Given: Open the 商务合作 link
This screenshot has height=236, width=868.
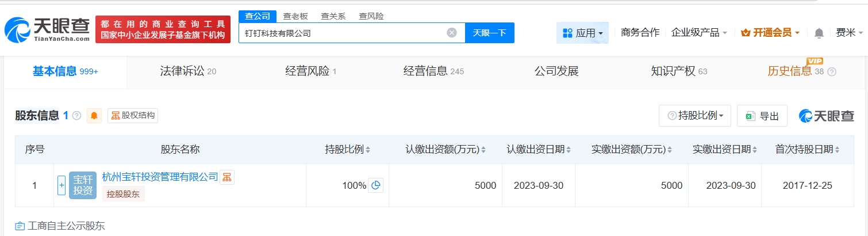Looking at the screenshot, I should click(x=640, y=33).
